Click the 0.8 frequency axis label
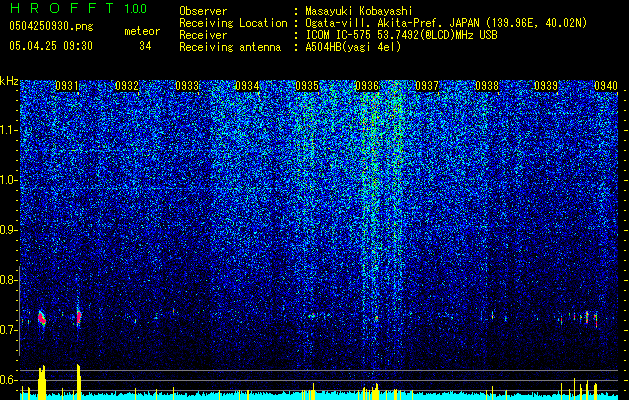The height and width of the screenshot is (400, 629). (9, 280)
